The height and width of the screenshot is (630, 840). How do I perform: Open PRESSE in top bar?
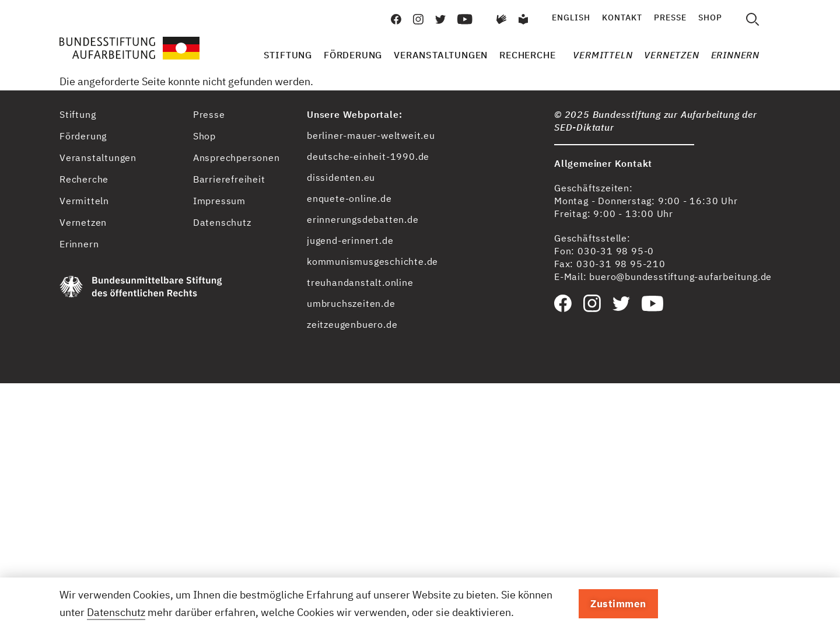(x=670, y=17)
